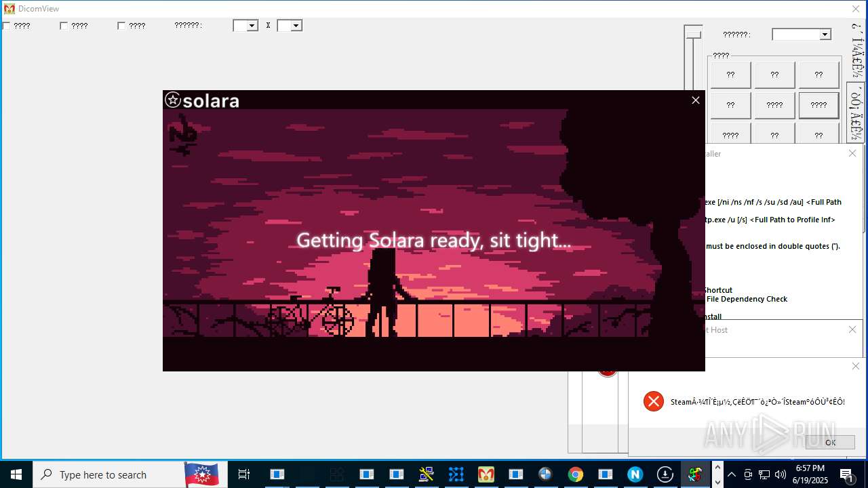Screen dimensions: 868x488
Task: Click the 'Getting Solara ready, sit tight...' text
Action: click(x=433, y=241)
